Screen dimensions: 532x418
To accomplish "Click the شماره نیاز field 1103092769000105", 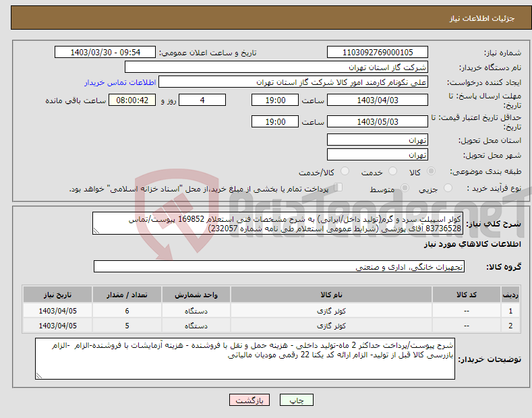I will point(378,53).
